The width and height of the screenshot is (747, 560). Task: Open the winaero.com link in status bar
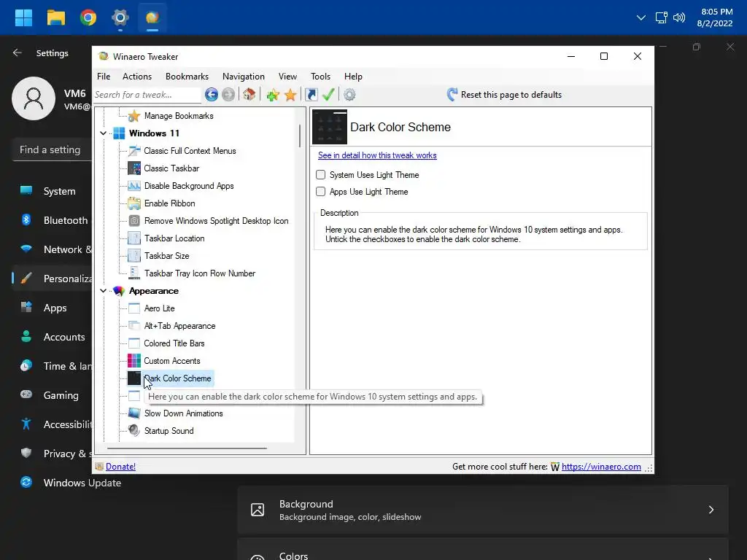601,467
